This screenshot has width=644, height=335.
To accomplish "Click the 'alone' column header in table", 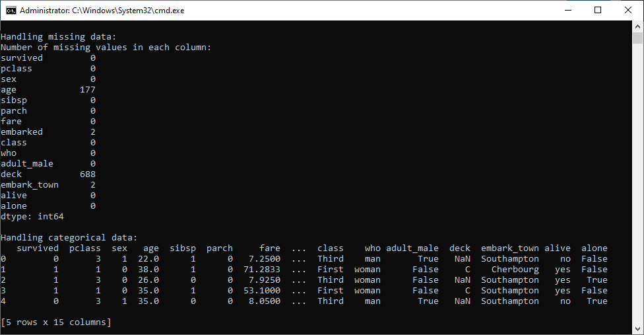I will 595,248.
